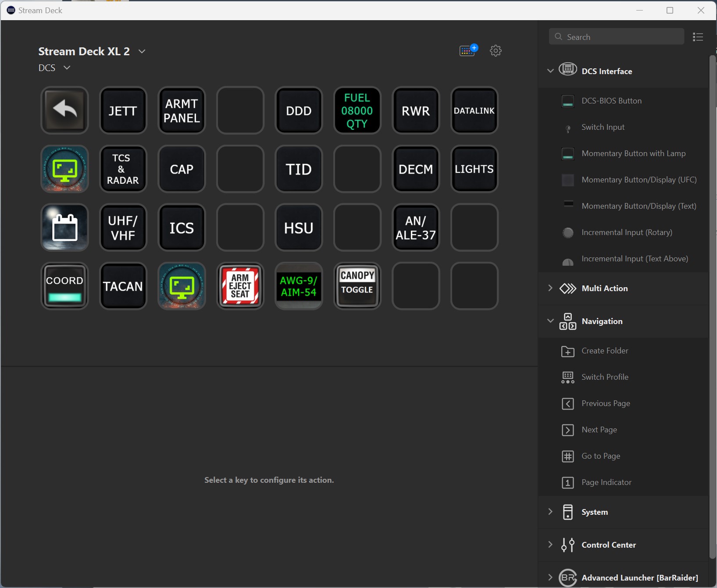Viewport: 717px width, 588px height.
Task: Collapse the DCS Interface category
Action: tap(550, 71)
